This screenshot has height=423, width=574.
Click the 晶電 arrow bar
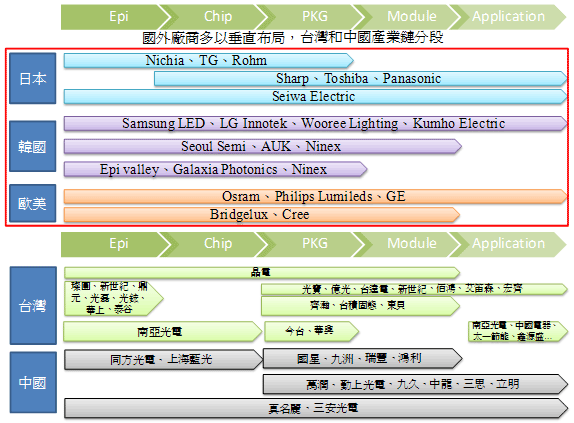coord(262,273)
